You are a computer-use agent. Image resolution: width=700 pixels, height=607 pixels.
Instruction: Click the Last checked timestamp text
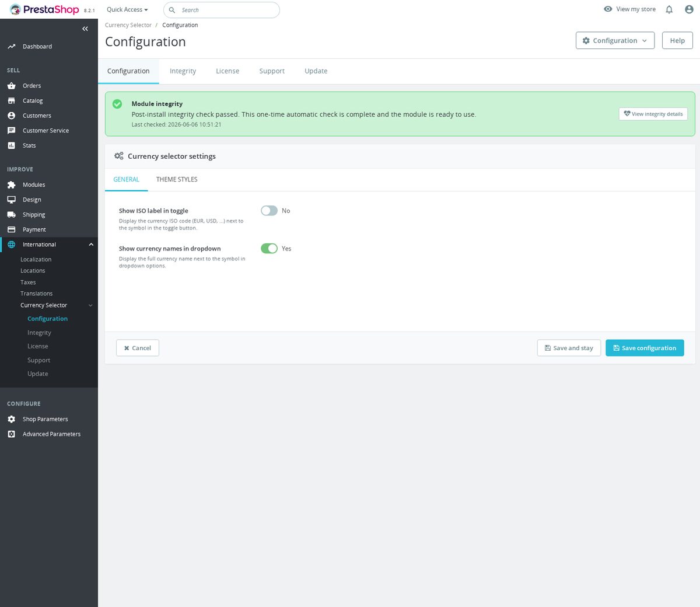coord(176,125)
